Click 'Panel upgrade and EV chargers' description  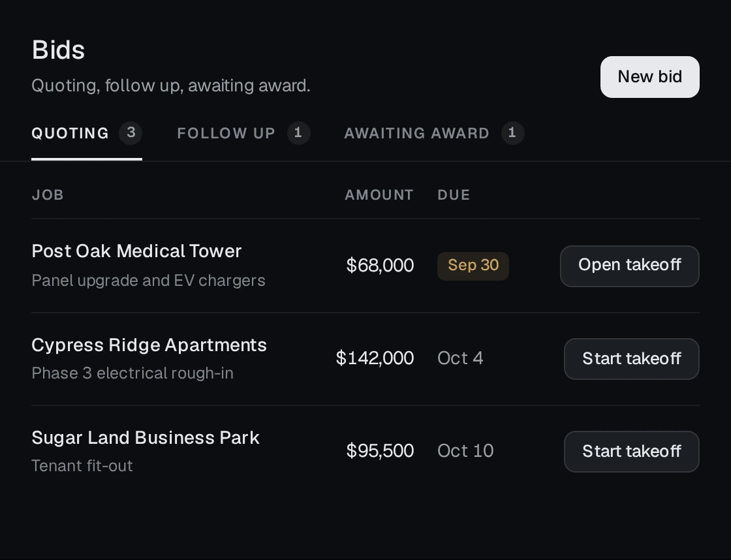coord(148,281)
